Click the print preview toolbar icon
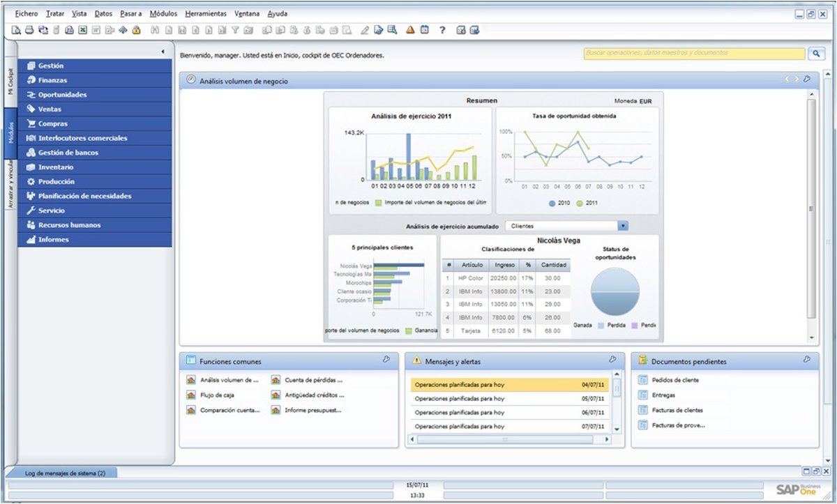This screenshot has width=837, height=504. (16, 30)
